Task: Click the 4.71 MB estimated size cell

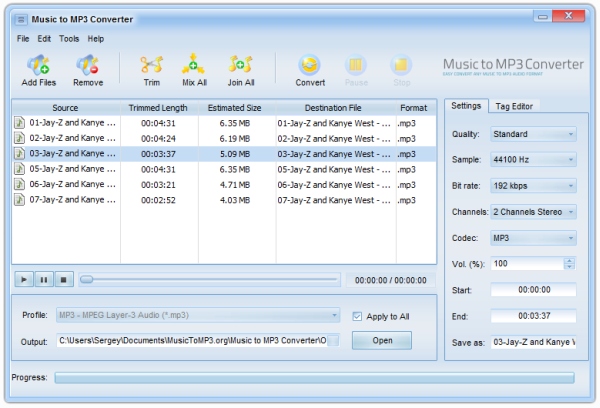Action: [x=235, y=185]
